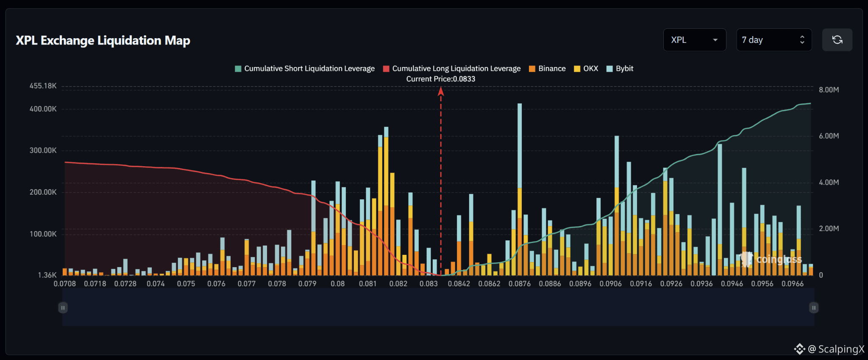Click the green Short Leverage legend swatch

pyautogui.click(x=238, y=69)
